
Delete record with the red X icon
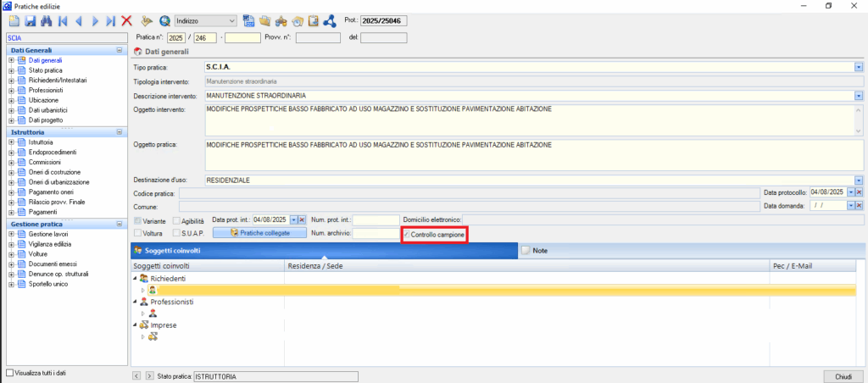126,20
